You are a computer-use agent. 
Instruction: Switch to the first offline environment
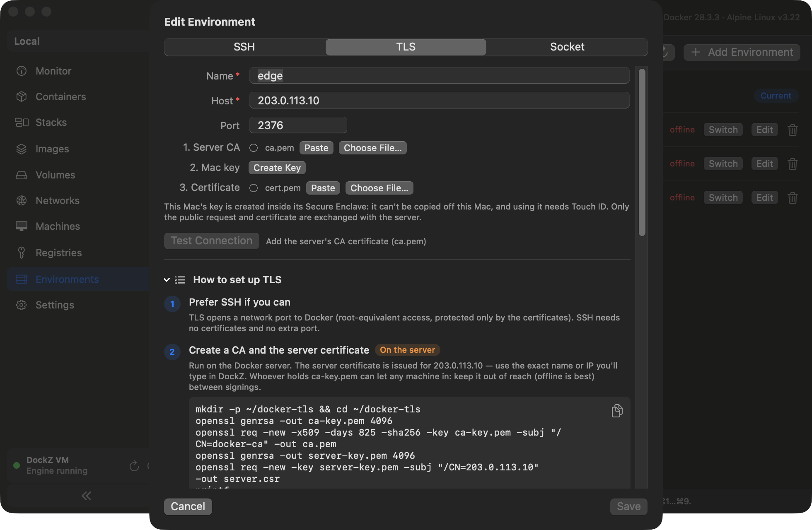pos(723,130)
